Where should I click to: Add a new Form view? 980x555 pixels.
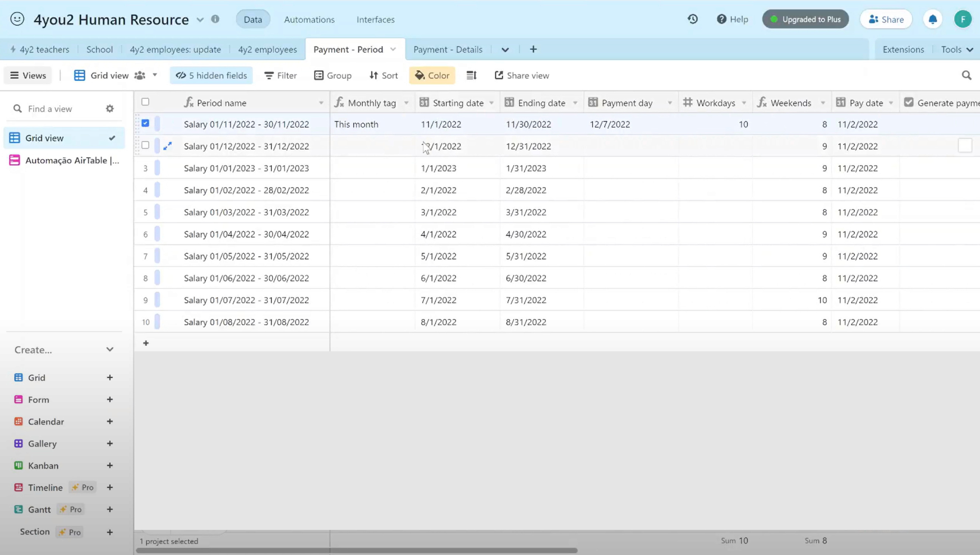pyautogui.click(x=110, y=400)
